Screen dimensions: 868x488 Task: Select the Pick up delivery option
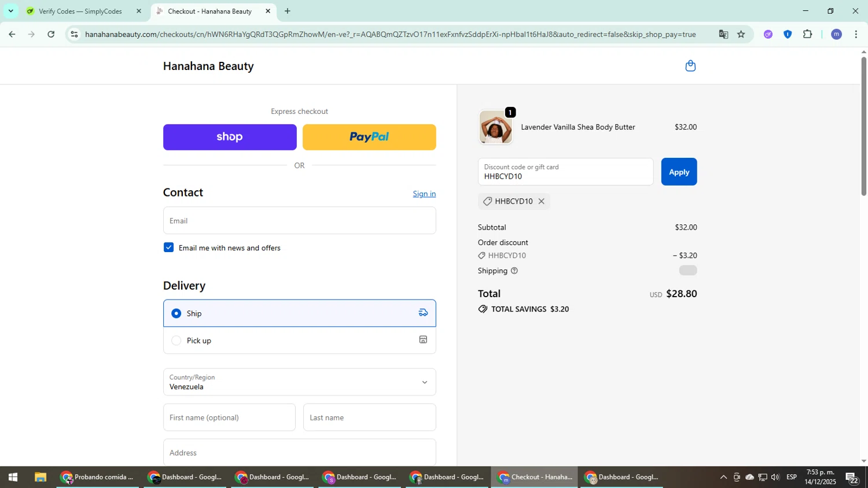click(299, 341)
